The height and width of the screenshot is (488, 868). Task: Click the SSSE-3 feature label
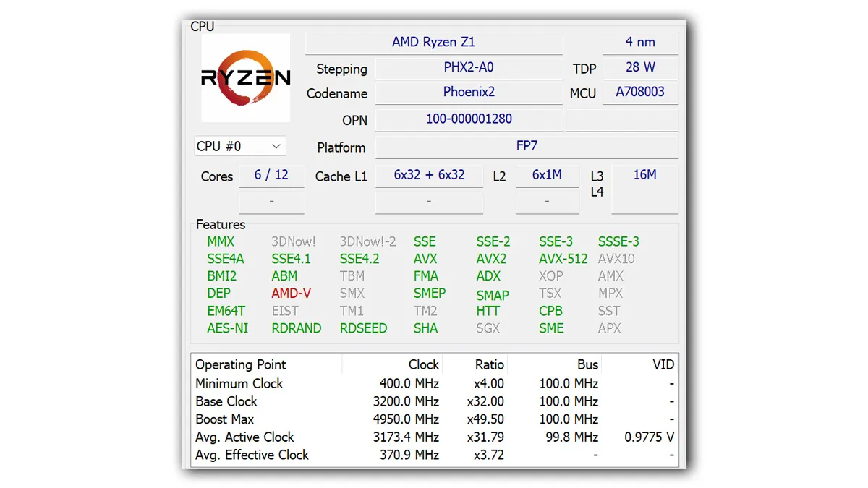(x=618, y=242)
